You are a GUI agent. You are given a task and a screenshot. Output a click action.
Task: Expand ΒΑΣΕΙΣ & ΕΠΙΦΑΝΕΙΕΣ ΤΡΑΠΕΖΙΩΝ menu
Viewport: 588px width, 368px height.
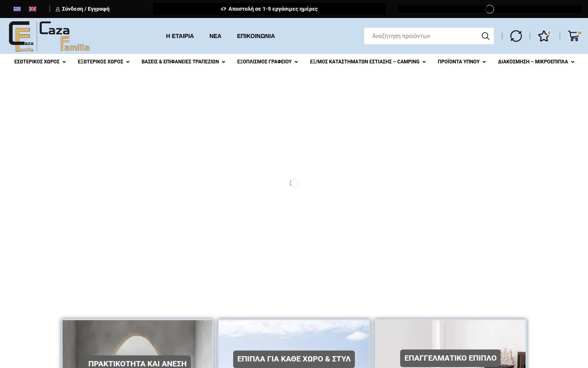(x=183, y=62)
